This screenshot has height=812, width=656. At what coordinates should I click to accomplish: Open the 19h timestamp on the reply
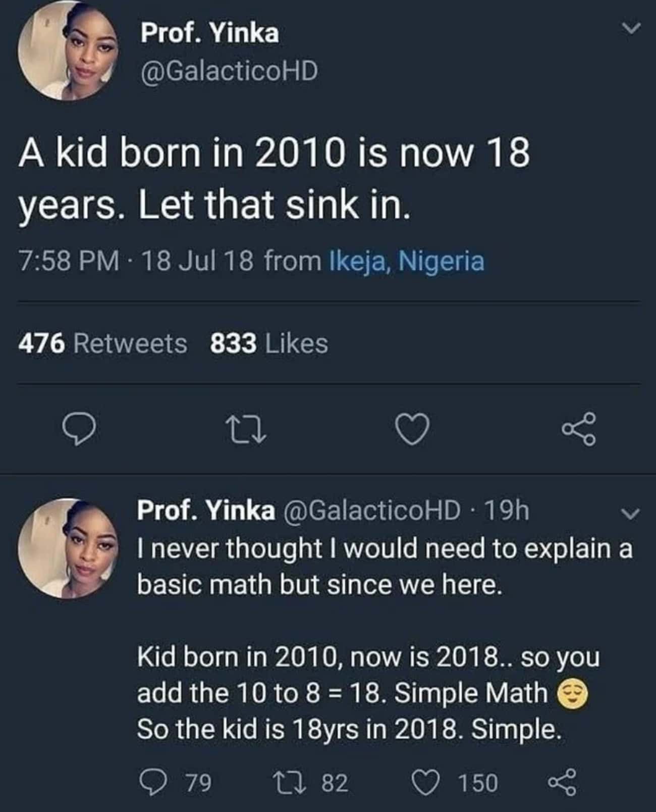point(506,511)
